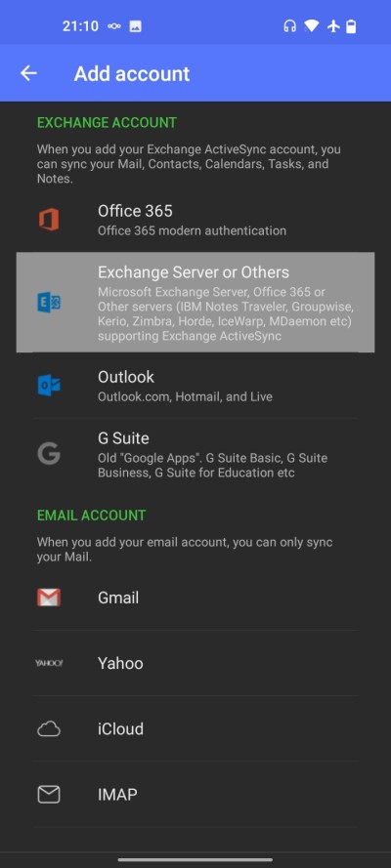Click the G Suite grey G icon

point(49,454)
